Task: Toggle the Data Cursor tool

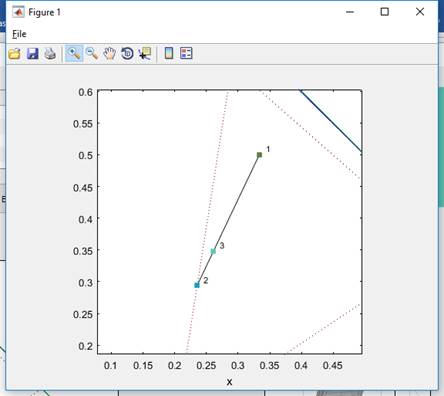Action: [145, 54]
